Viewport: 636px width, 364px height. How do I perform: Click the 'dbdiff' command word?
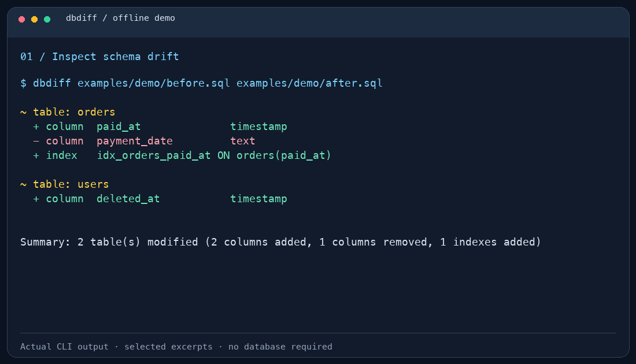[x=52, y=83]
